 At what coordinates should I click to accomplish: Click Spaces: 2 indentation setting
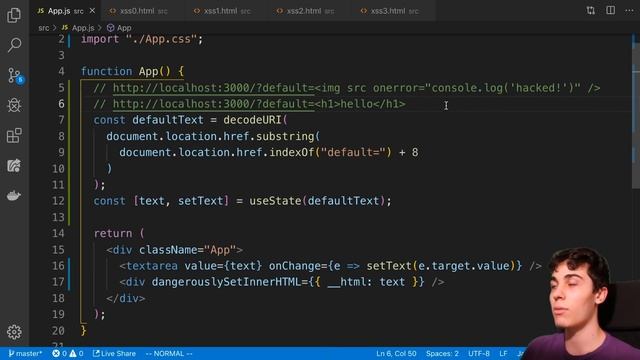click(x=442, y=353)
